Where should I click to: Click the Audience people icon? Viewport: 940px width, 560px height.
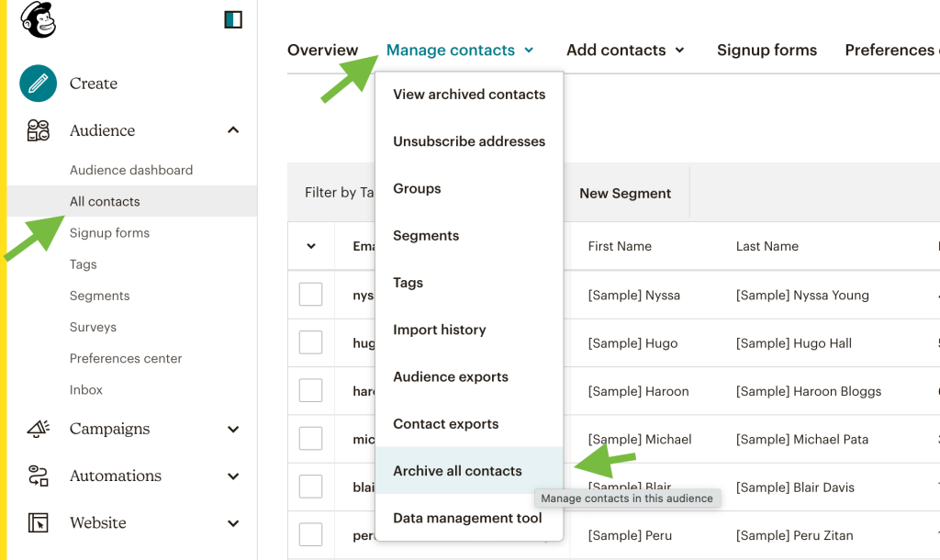point(38,130)
